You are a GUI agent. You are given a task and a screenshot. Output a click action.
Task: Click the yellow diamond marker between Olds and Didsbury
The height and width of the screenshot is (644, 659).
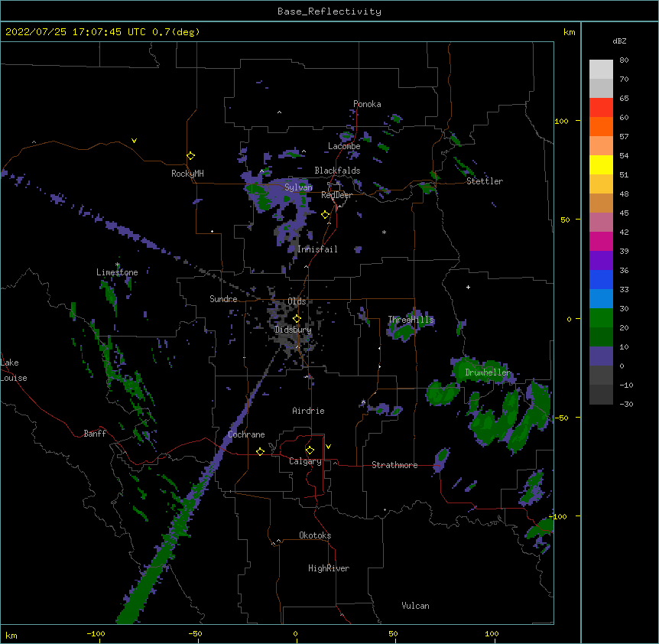(x=297, y=319)
